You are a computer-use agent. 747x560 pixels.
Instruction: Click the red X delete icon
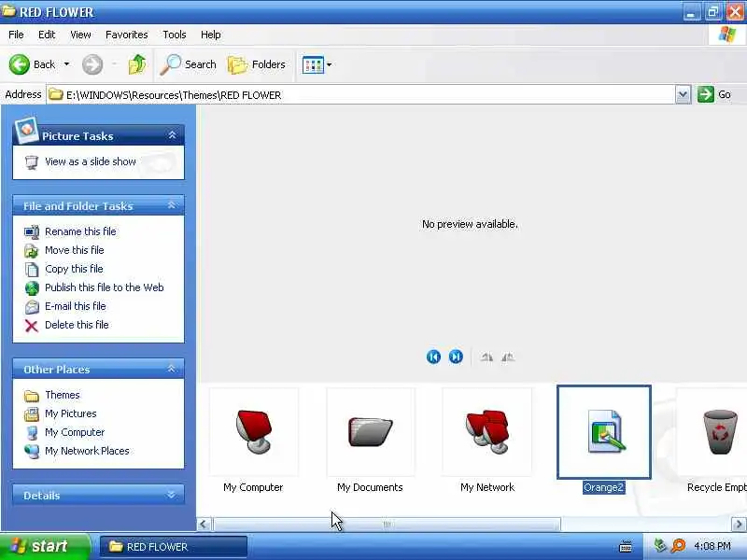(32, 326)
